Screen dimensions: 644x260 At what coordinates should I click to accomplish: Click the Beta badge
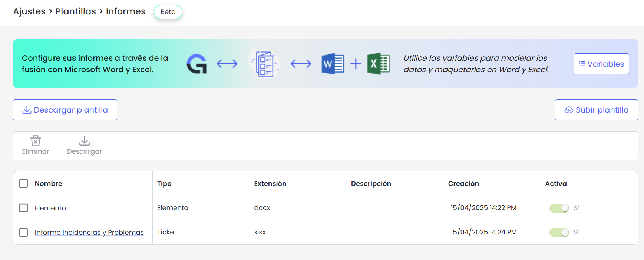point(168,12)
